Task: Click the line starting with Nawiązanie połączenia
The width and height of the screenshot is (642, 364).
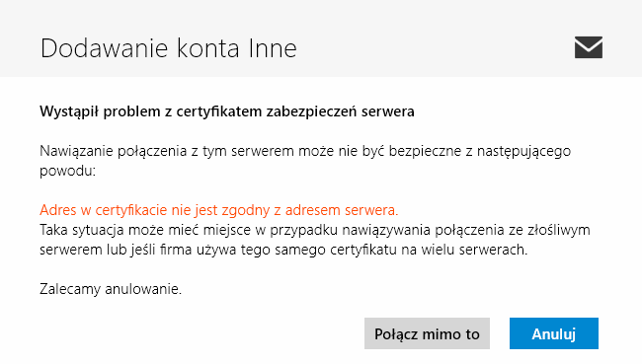Action: [x=305, y=151]
